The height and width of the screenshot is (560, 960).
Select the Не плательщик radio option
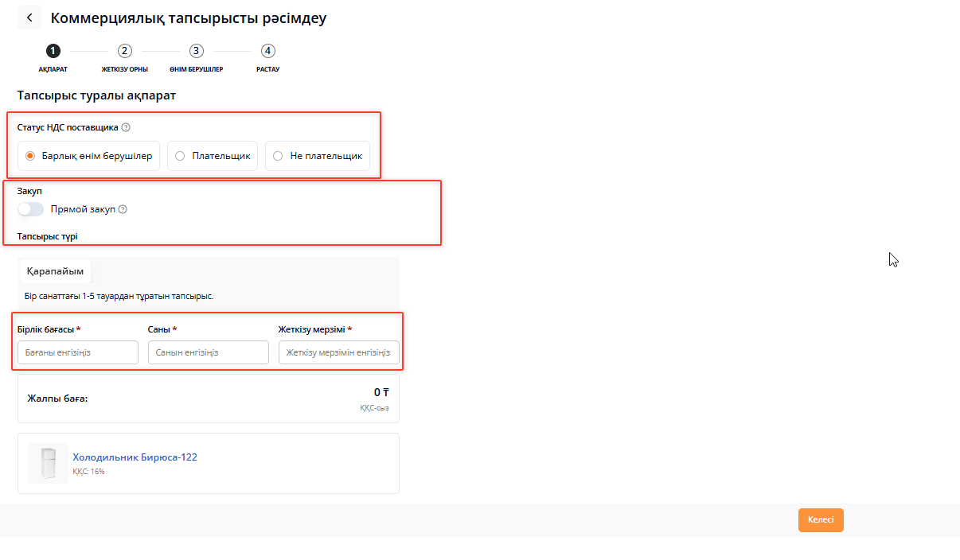click(x=278, y=156)
